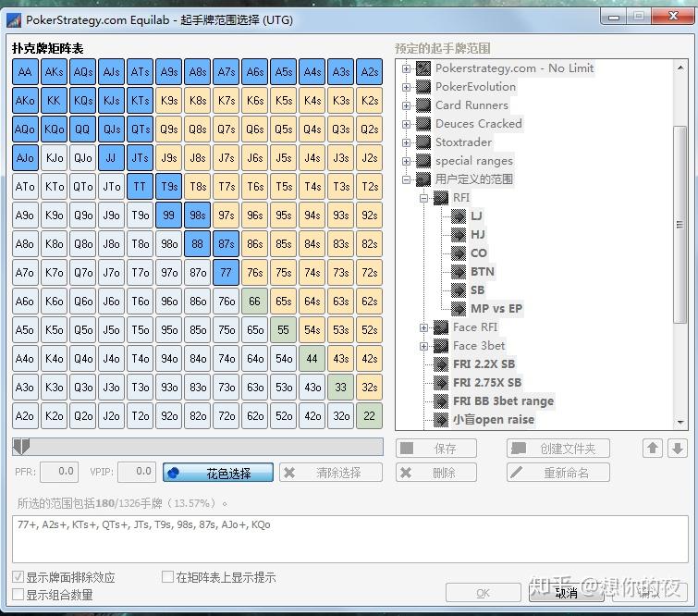Click the FRI BB 3bet range icon

tap(441, 400)
